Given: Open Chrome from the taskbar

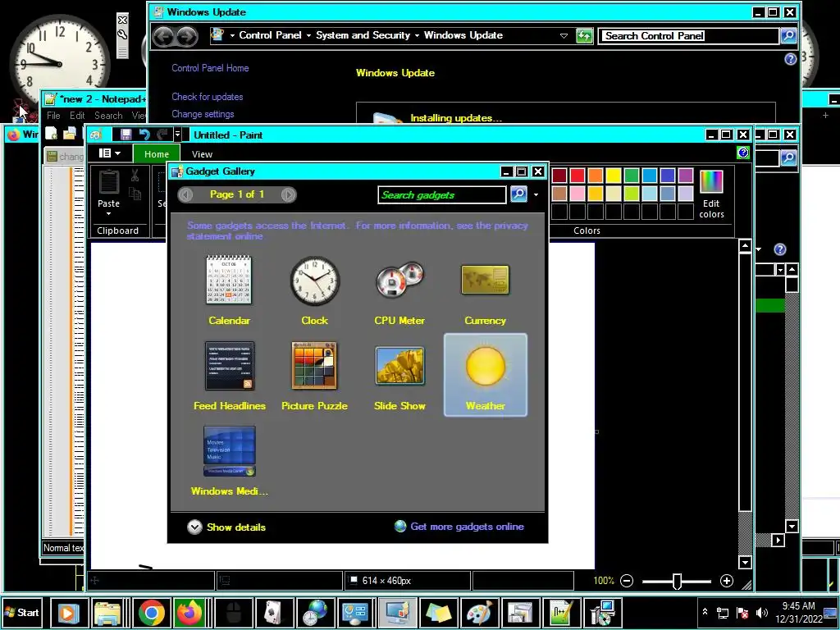Looking at the screenshot, I should [x=152, y=612].
